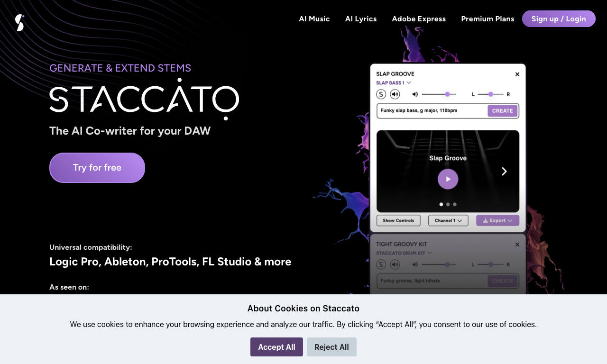The width and height of the screenshot is (607, 364).
Task: Close the Tight Groovy Kit panel
Action: (517, 245)
